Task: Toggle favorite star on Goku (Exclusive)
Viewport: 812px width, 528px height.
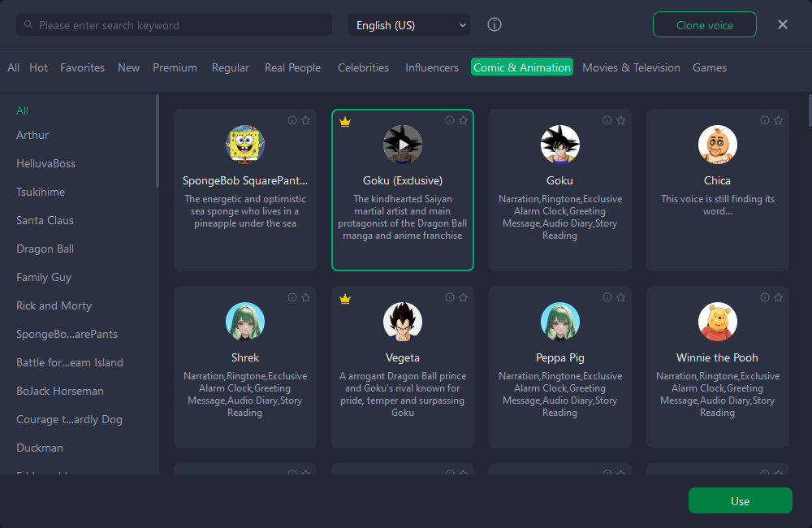Action: (x=463, y=120)
